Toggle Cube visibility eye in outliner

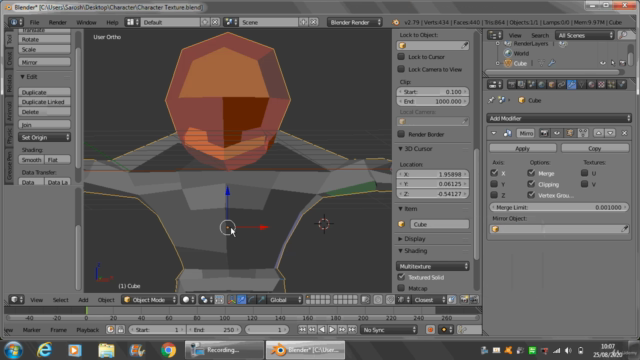[603, 63]
